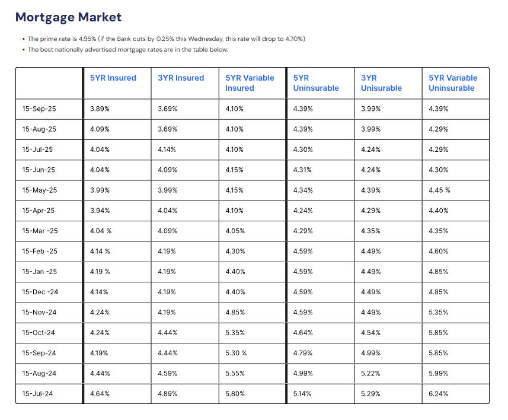The height and width of the screenshot is (420, 508).
Task: Select the 15-Jul-24 date cell
Action: [x=39, y=393]
